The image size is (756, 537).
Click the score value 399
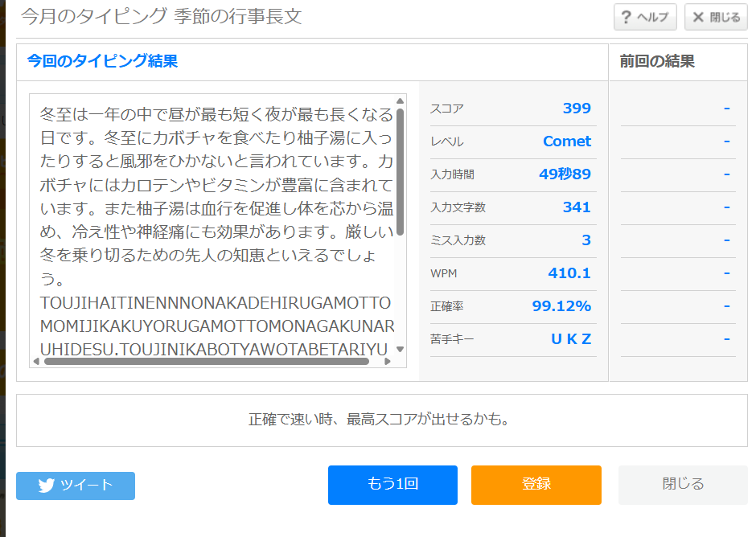(x=577, y=108)
